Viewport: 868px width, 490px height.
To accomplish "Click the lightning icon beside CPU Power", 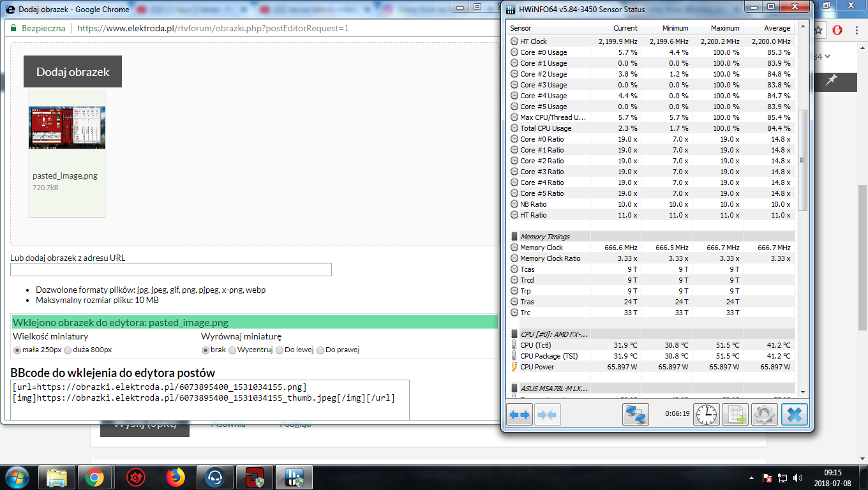I will 514,367.
